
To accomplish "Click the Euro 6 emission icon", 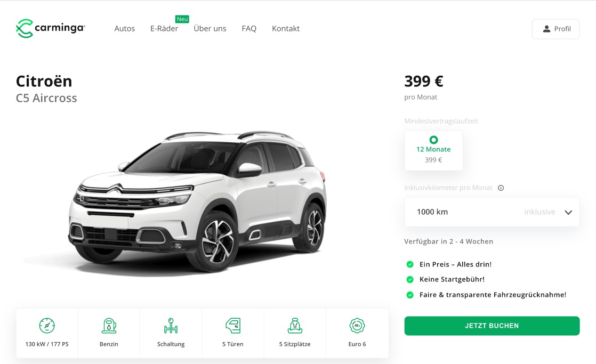I will coord(357,326).
